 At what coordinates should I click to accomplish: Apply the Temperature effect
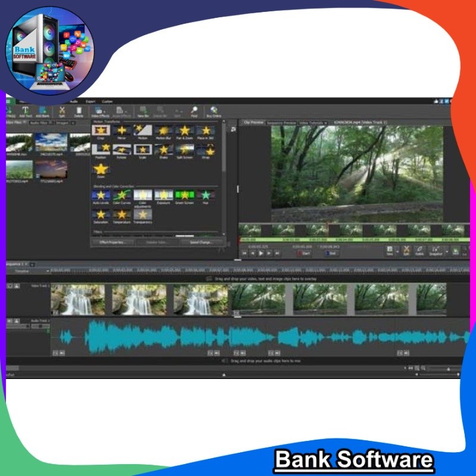pyautogui.click(x=122, y=217)
